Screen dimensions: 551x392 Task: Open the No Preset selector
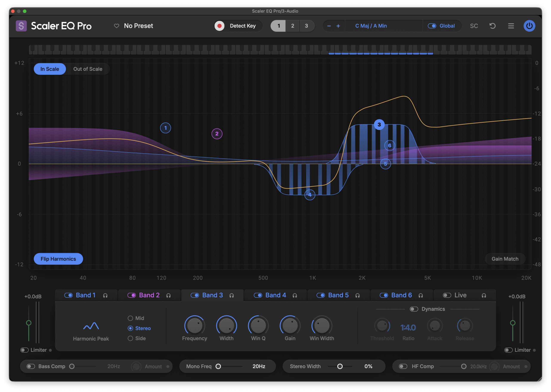pos(138,26)
